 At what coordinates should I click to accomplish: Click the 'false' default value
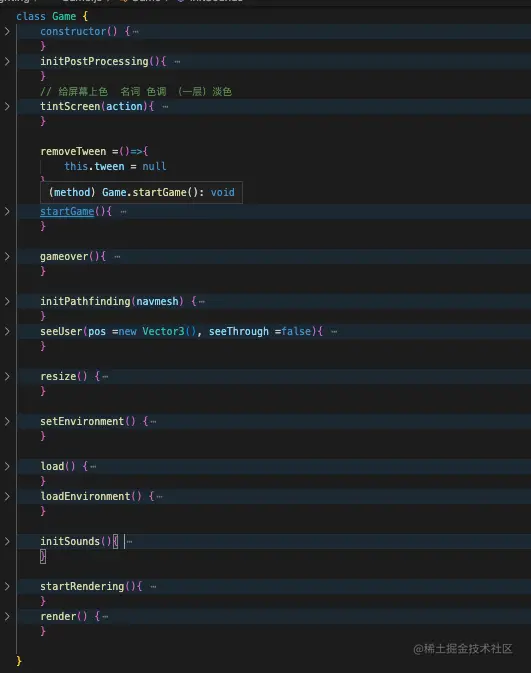coord(296,332)
